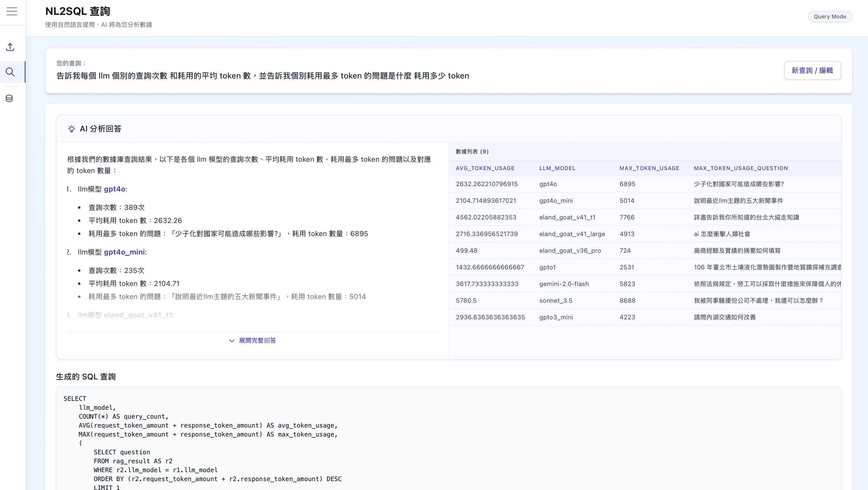Image resolution: width=868 pixels, height=490 pixels.
Task: Click the query text in 您的查詢 box
Action: click(x=262, y=76)
